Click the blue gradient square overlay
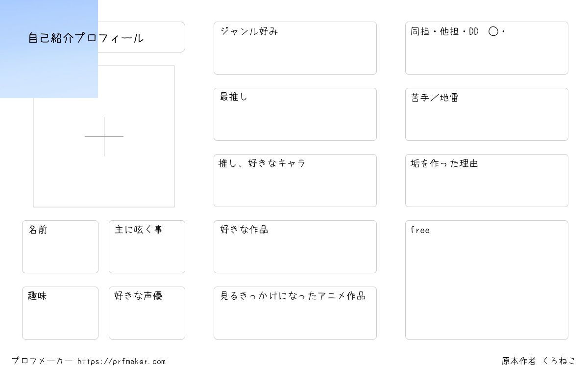This screenshot has width=588, height=368. tap(49, 49)
